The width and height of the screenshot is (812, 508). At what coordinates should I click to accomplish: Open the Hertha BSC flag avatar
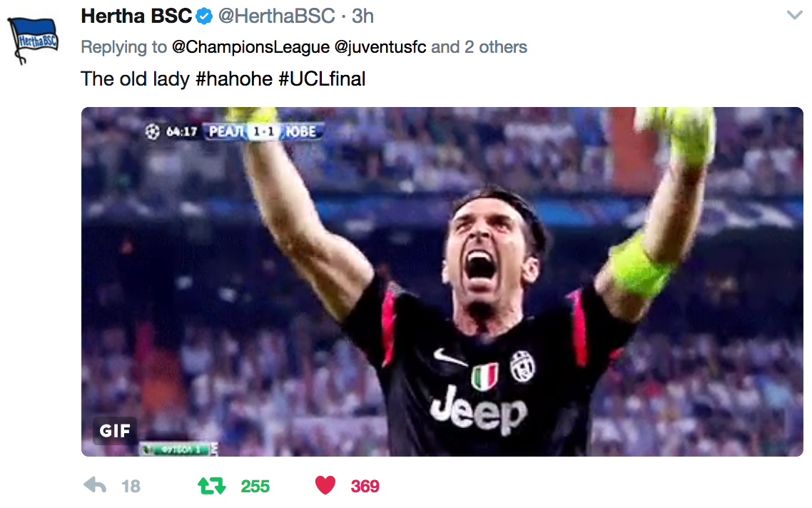[x=33, y=39]
